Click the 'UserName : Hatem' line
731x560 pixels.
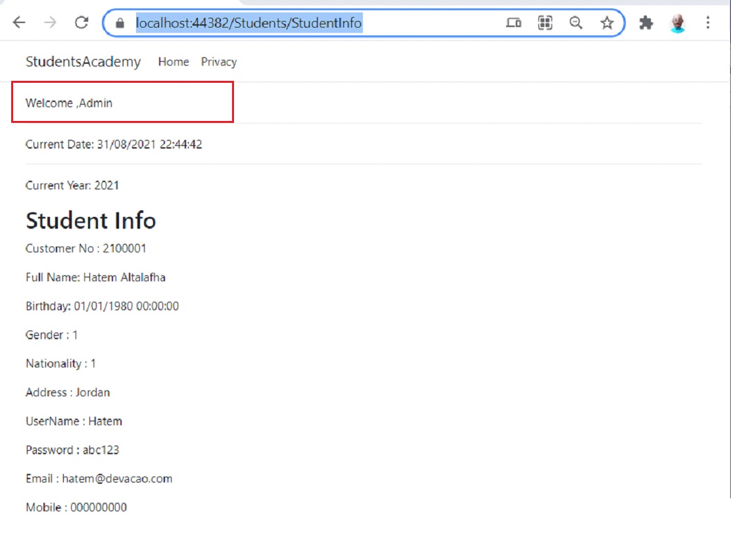point(74,421)
